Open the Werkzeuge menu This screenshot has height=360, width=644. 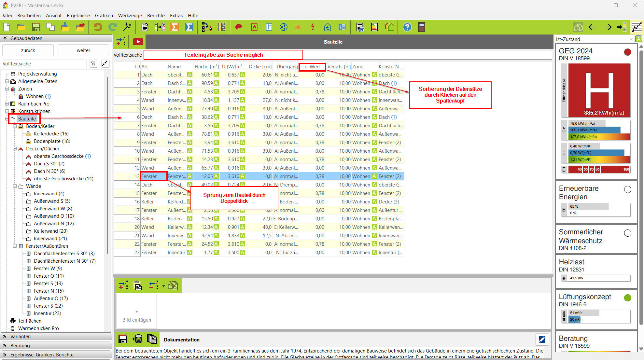(130, 15)
